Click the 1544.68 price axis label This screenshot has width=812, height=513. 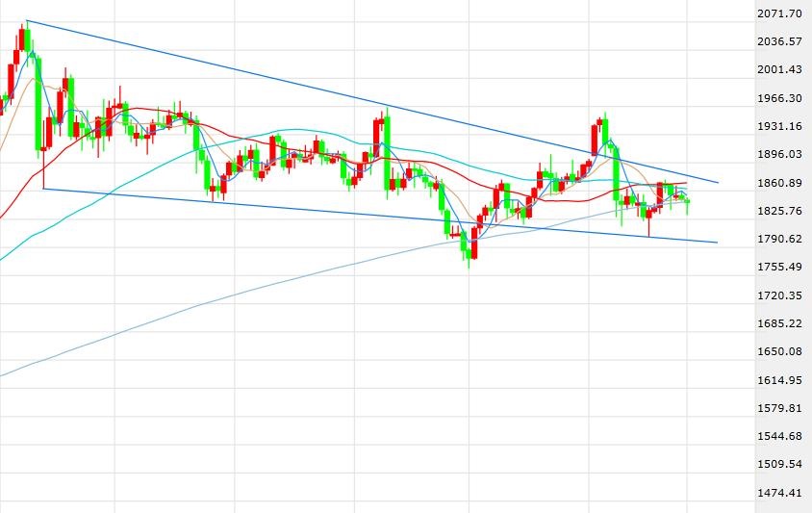(779, 436)
